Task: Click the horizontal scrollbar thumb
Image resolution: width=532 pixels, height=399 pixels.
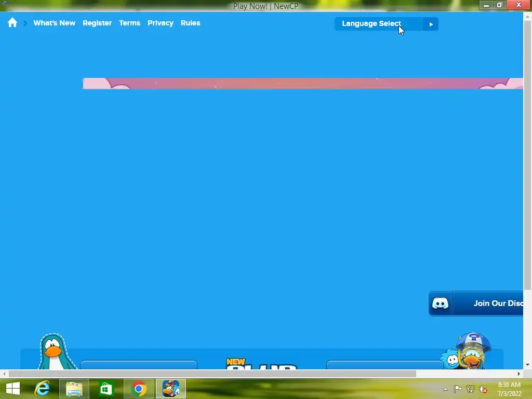Action: 212,374
